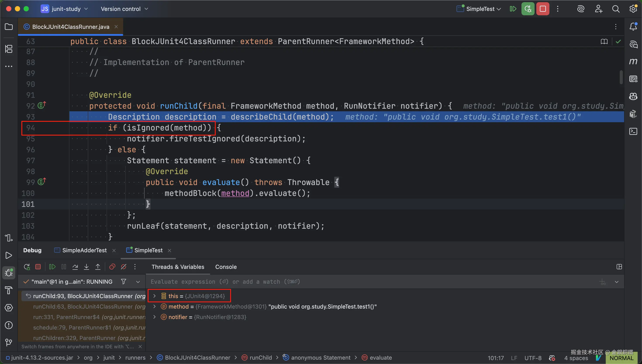
Task: Switch to the Console tab
Action: tap(226, 267)
